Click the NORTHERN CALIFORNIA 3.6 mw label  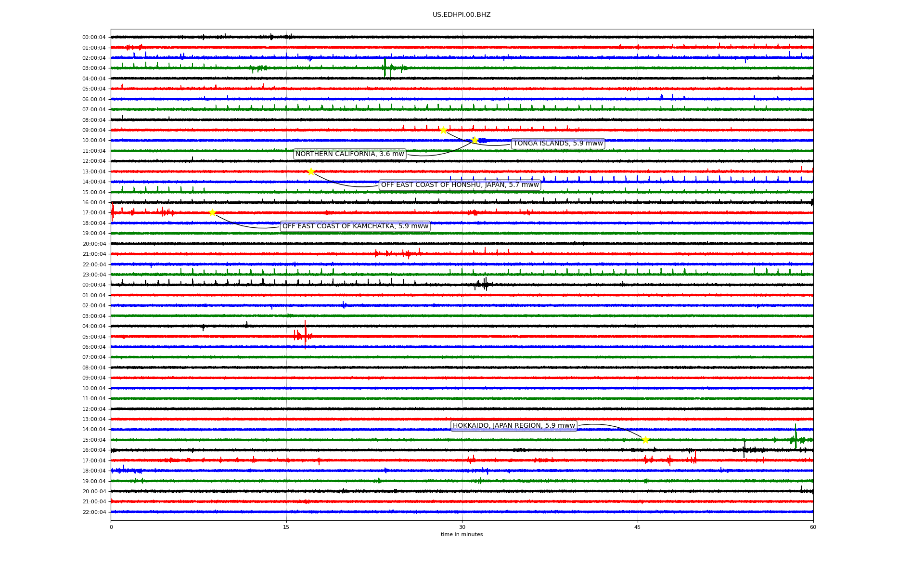pyautogui.click(x=350, y=154)
